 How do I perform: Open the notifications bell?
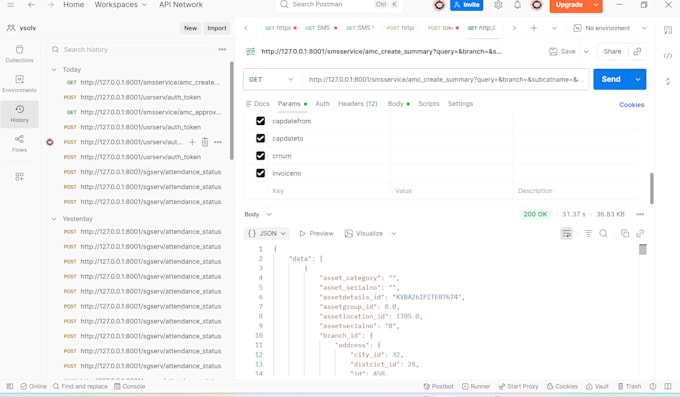pos(517,5)
